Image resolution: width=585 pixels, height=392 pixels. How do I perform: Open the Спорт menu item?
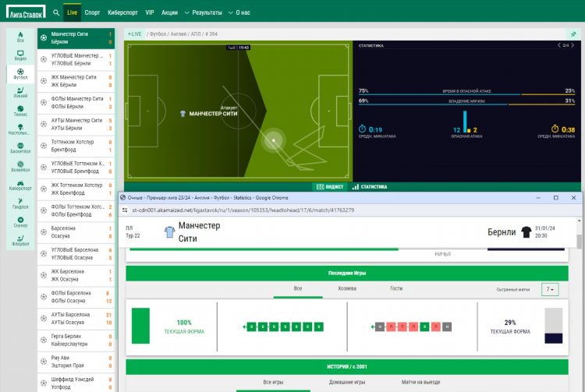pos(92,12)
